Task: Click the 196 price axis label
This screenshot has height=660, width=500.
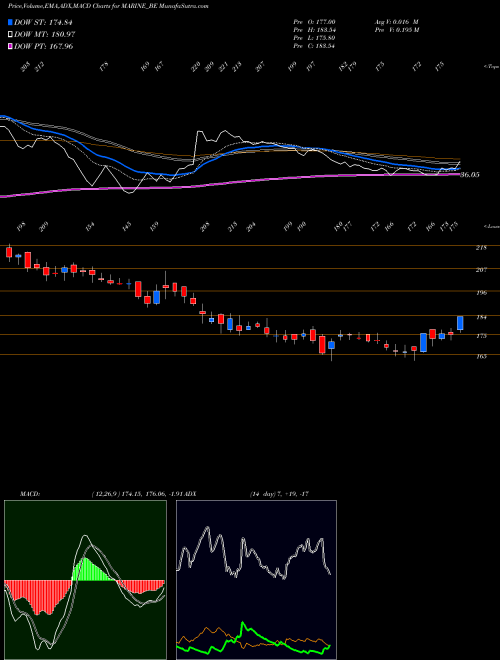Action: point(481,293)
